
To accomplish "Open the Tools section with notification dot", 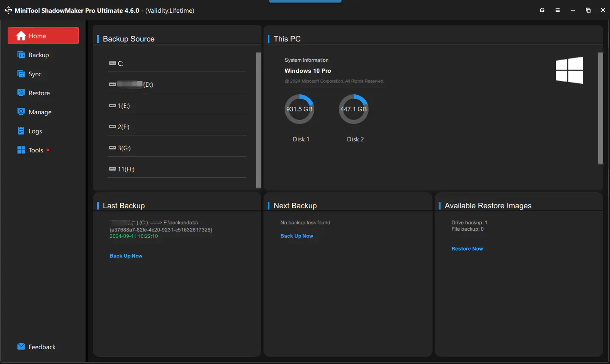I will [36, 150].
